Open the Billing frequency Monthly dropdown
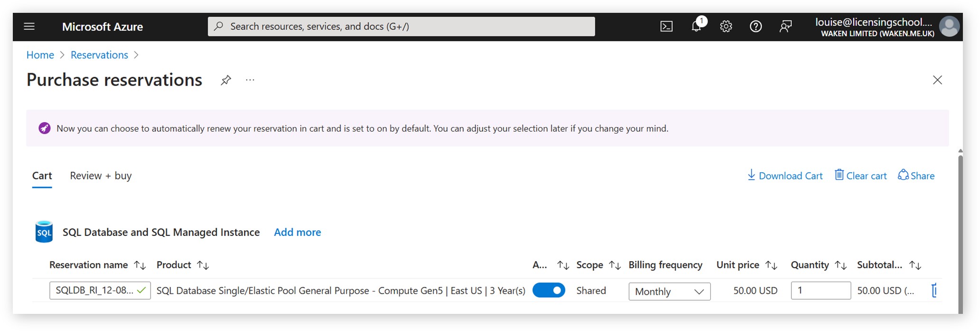 [669, 291]
